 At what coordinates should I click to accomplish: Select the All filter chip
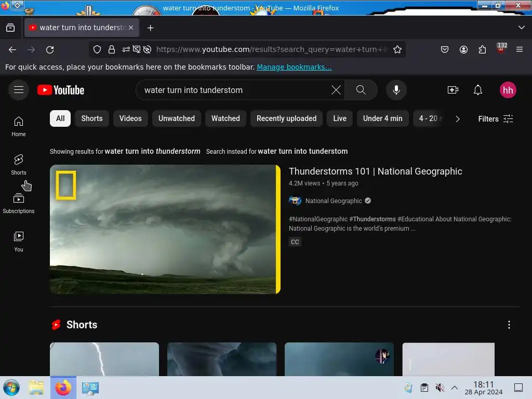(60, 118)
